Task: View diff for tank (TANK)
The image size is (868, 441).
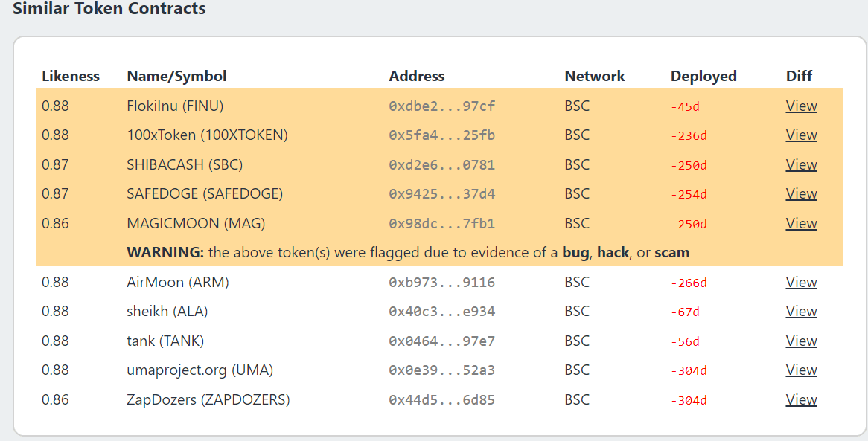Action: pyautogui.click(x=801, y=341)
